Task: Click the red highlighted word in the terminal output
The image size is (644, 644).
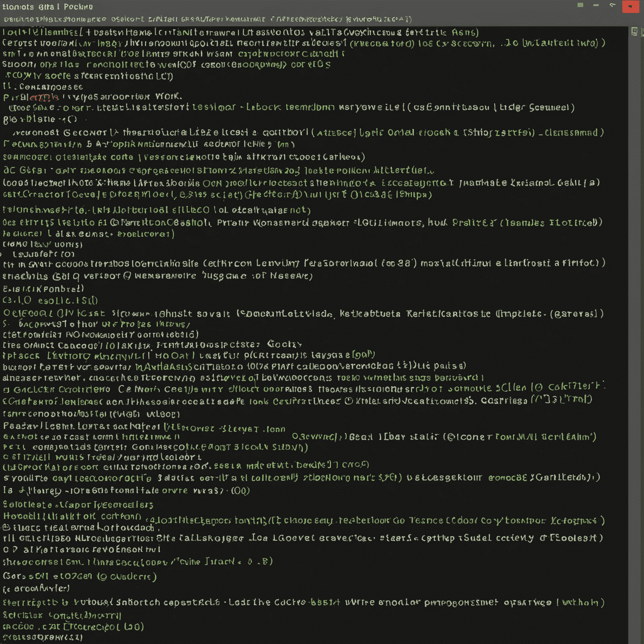Action: (44, 98)
